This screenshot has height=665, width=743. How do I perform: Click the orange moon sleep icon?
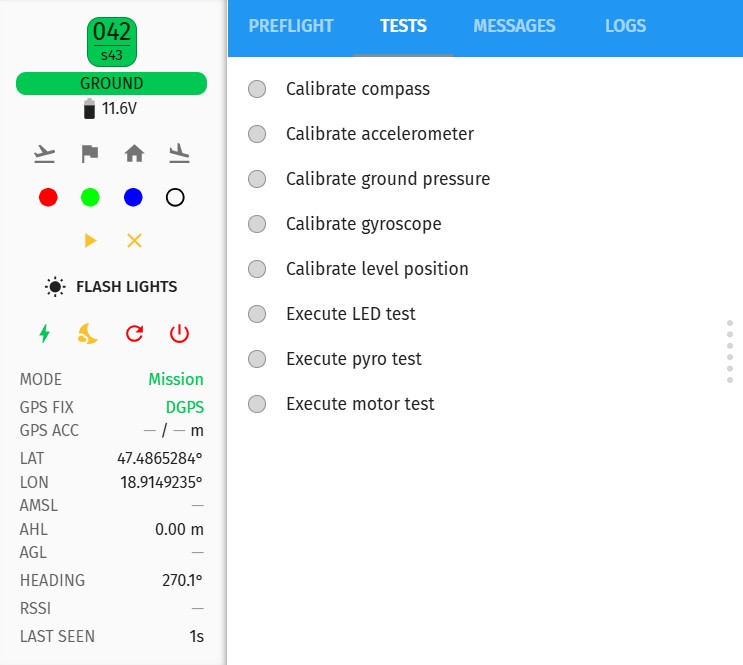pyautogui.click(x=88, y=333)
